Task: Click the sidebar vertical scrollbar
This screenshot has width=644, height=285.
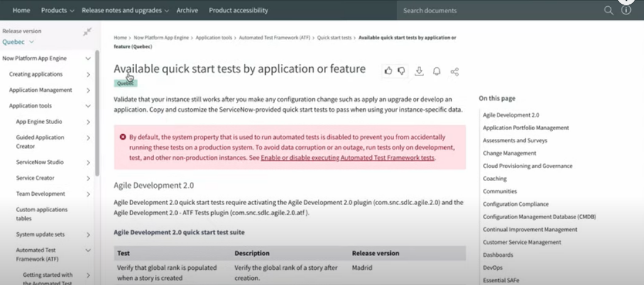Action: tap(97, 113)
